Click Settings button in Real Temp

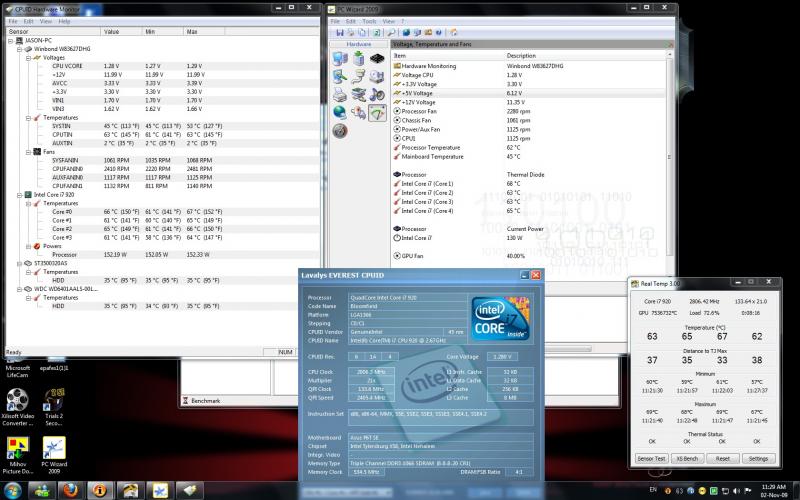click(x=758, y=459)
